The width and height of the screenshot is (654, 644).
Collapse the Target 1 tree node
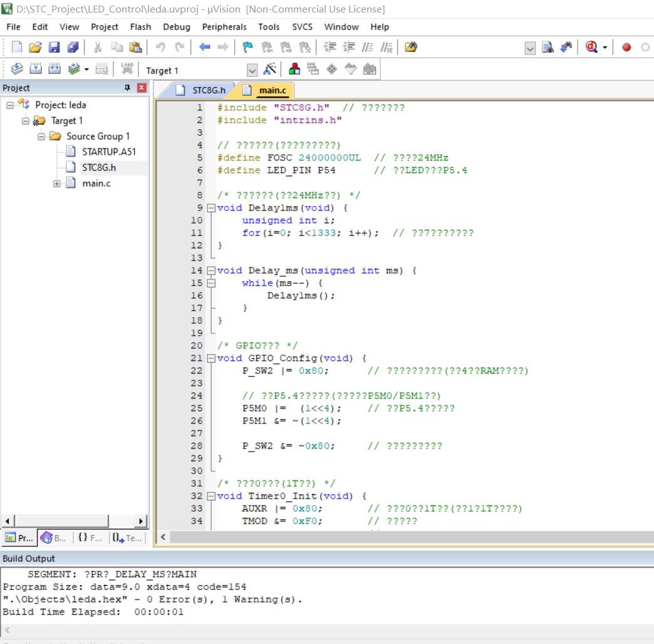[x=26, y=121]
